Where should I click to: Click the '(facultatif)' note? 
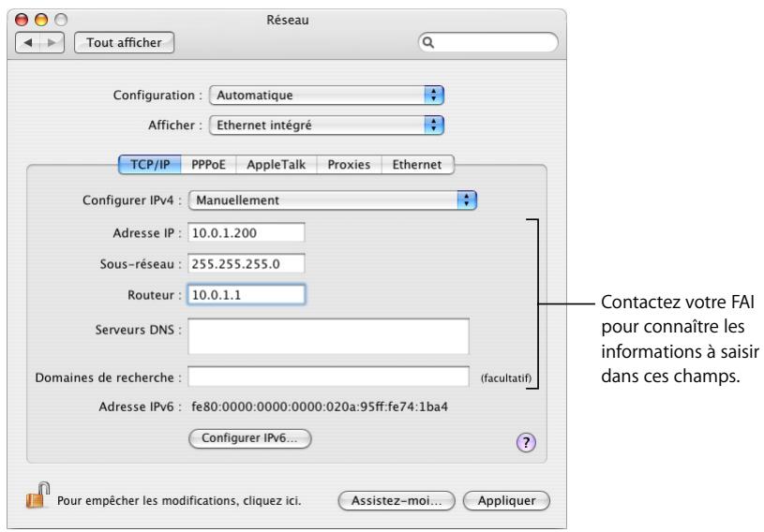point(506,378)
